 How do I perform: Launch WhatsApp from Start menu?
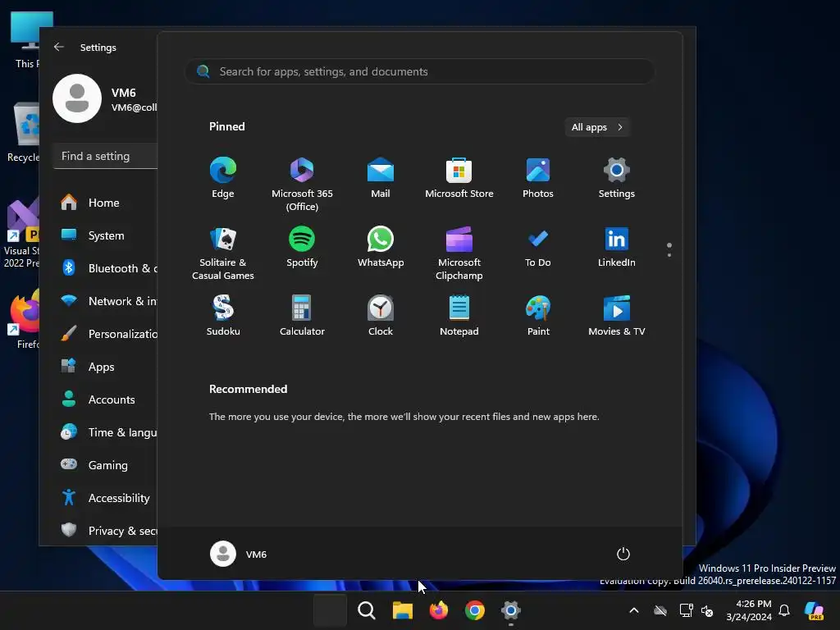381,246
